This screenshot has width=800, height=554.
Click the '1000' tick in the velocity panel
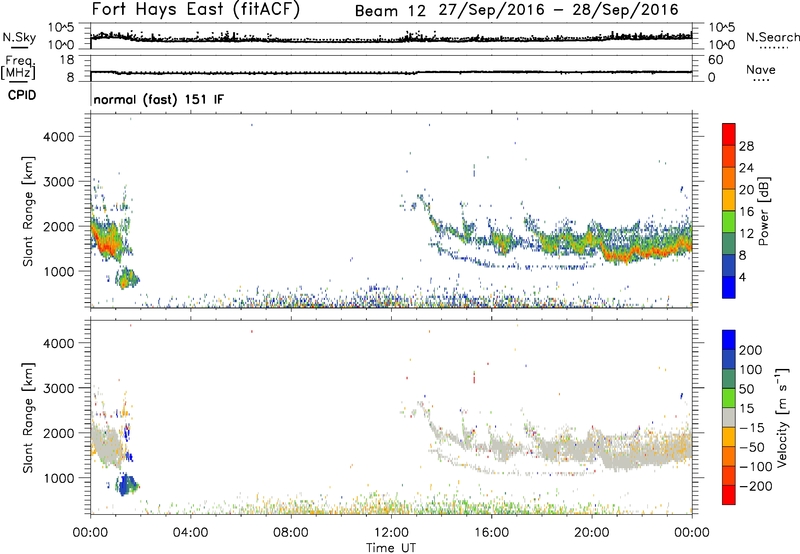pos(58,478)
